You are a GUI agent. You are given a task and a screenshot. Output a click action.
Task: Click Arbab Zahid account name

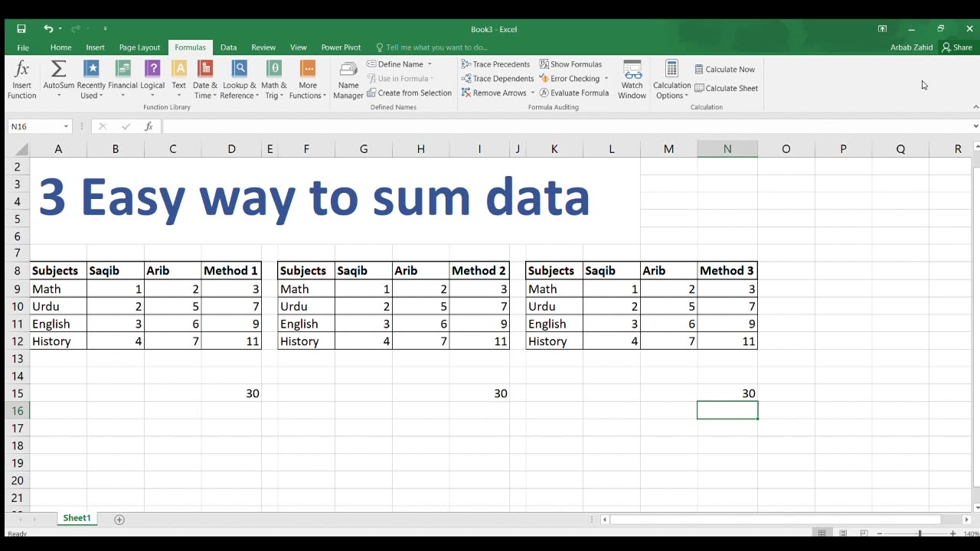911,47
